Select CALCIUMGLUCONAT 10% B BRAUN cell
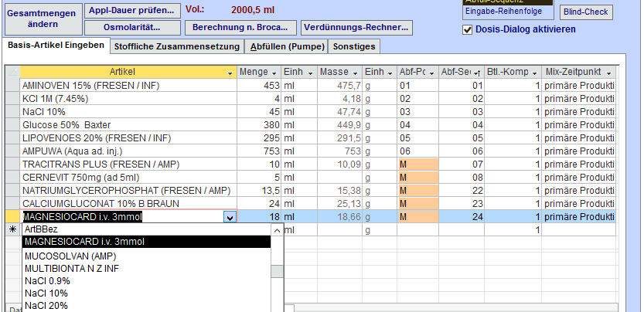This screenshot has width=644, height=312. click(128, 204)
